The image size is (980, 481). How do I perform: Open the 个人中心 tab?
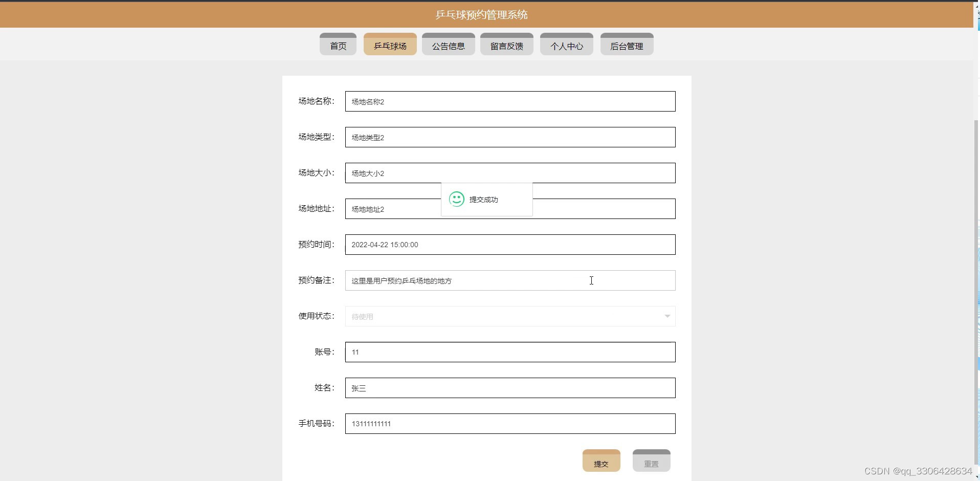(567, 45)
